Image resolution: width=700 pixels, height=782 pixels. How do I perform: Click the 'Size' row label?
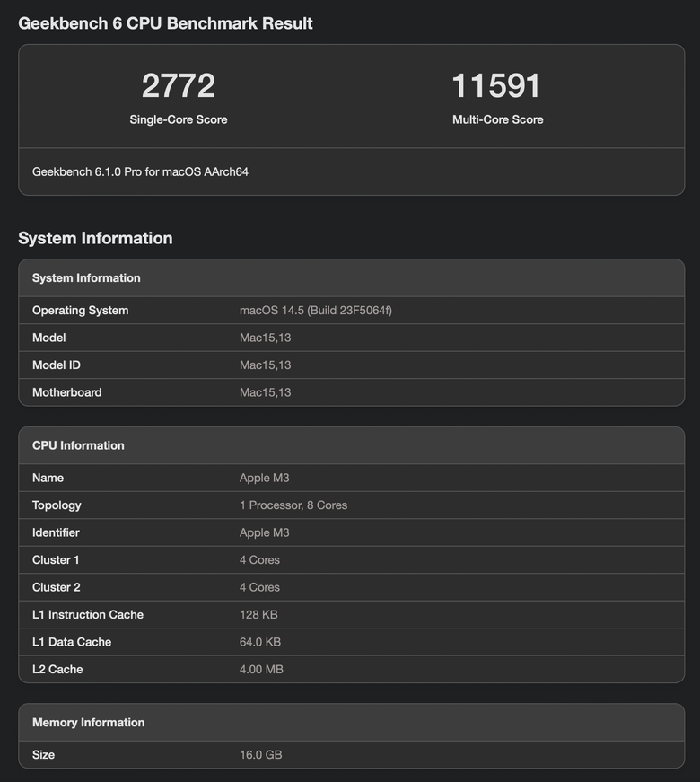[43, 755]
